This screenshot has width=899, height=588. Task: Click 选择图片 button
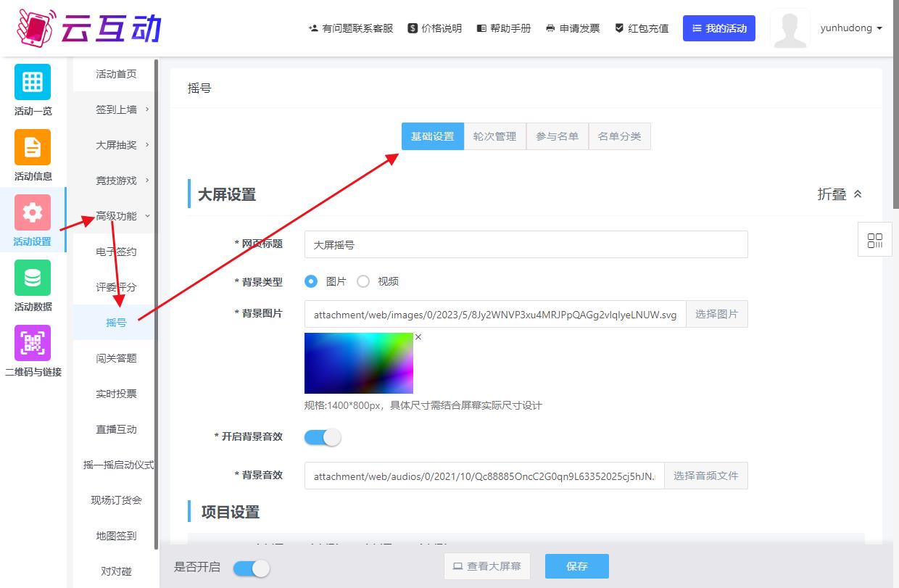(717, 315)
